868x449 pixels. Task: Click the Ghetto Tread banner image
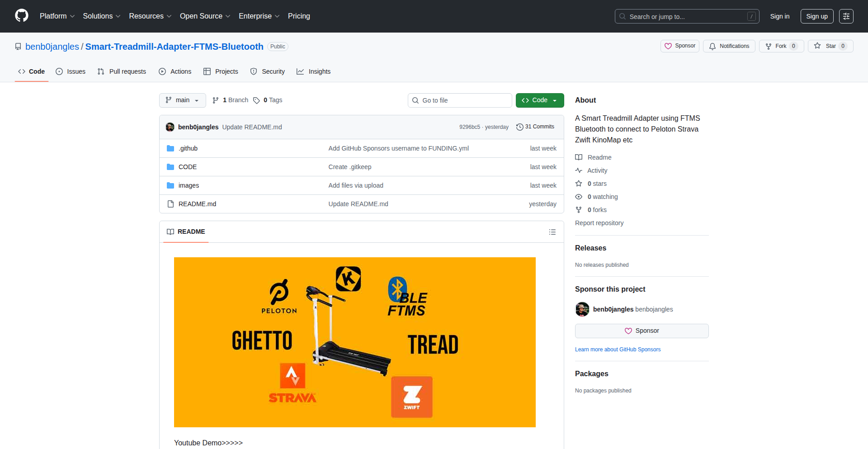354,342
